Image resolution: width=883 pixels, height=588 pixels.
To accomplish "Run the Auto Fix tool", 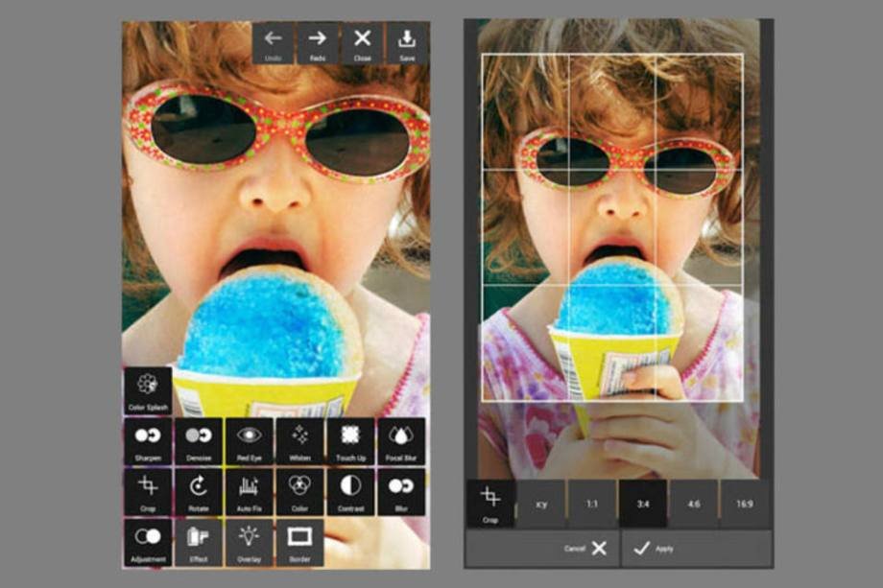I will click(249, 491).
